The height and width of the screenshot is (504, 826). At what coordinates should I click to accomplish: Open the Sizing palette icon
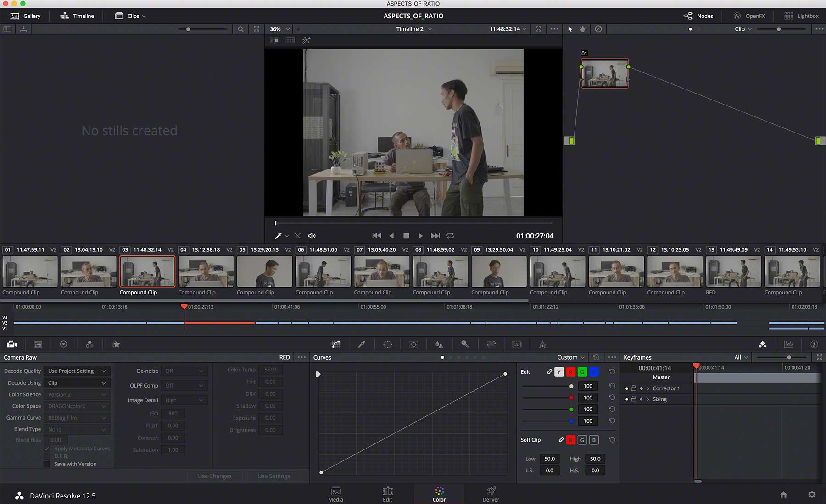pyautogui.click(x=491, y=344)
